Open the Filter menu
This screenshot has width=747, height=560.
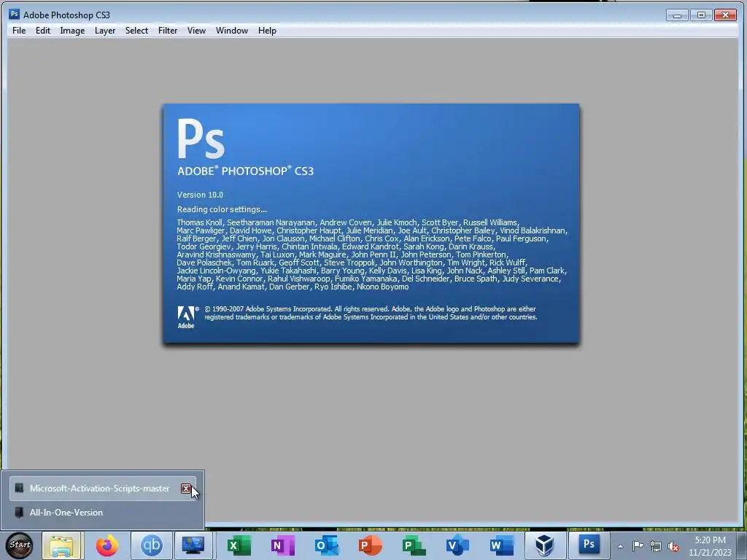pos(168,31)
